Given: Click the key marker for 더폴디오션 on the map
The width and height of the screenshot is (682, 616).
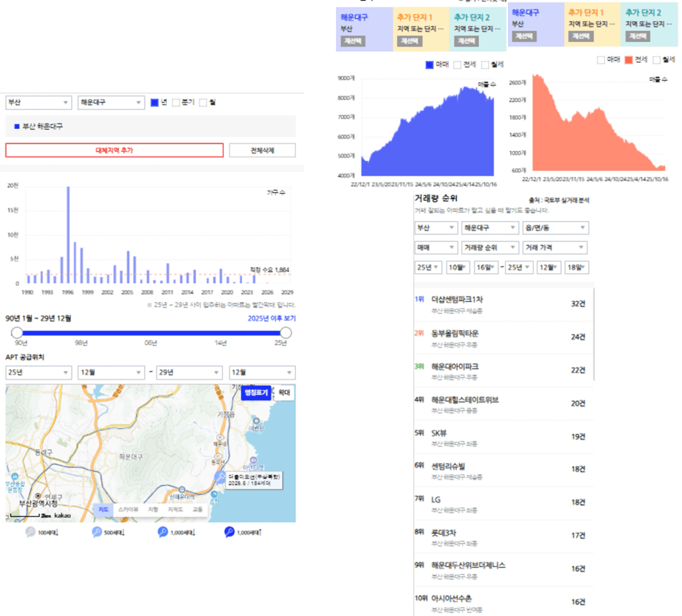Looking at the screenshot, I should (x=220, y=476).
